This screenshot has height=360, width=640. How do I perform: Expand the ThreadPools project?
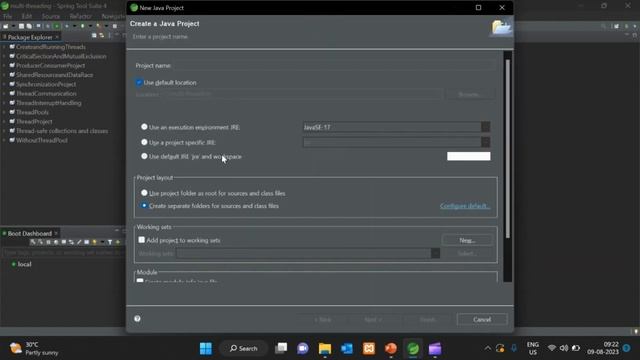pyautogui.click(x=4, y=112)
